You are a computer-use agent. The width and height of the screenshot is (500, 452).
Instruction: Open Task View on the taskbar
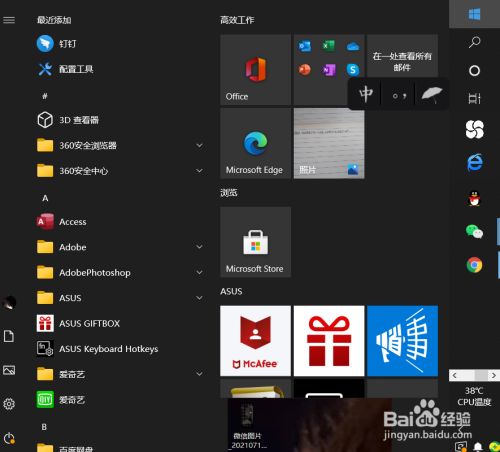click(x=474, y=99)
